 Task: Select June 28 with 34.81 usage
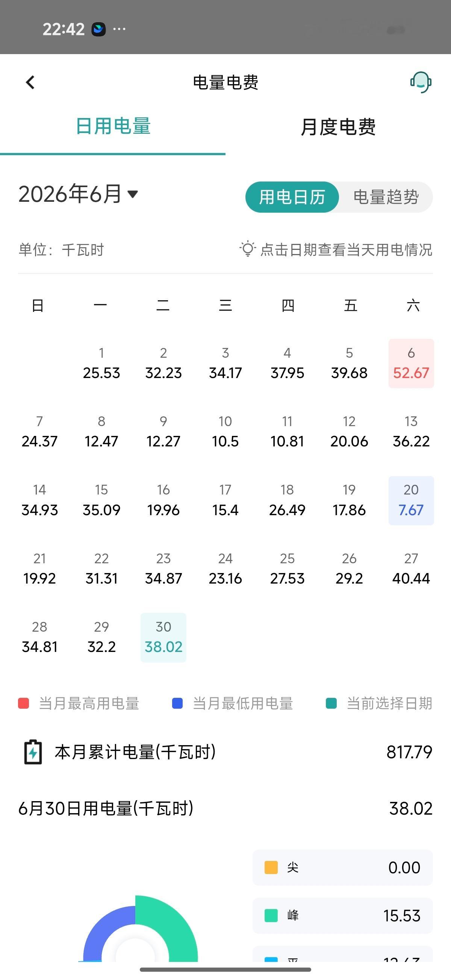(x=39, y=637)
